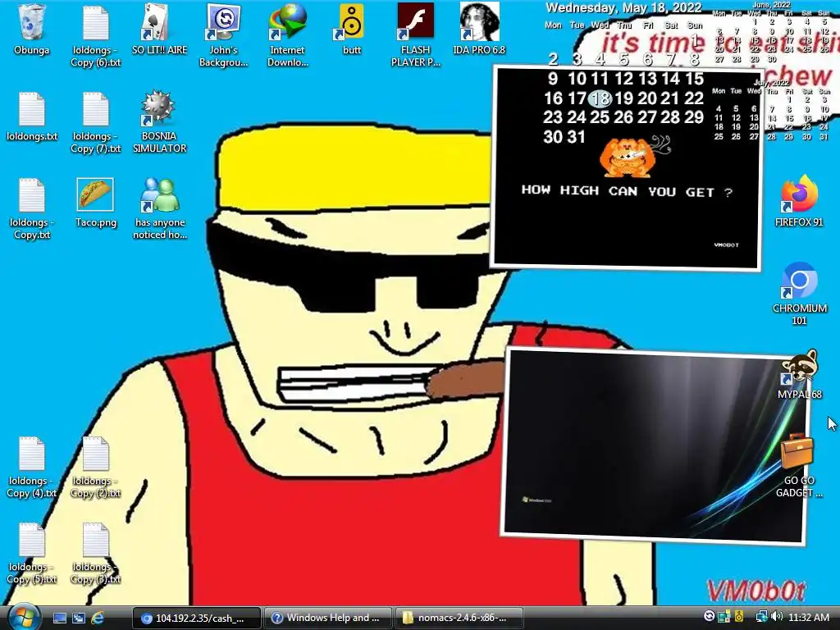Select loldongs - Copy (7).txt file
The image size is (840, 630).
click(95, 123)
